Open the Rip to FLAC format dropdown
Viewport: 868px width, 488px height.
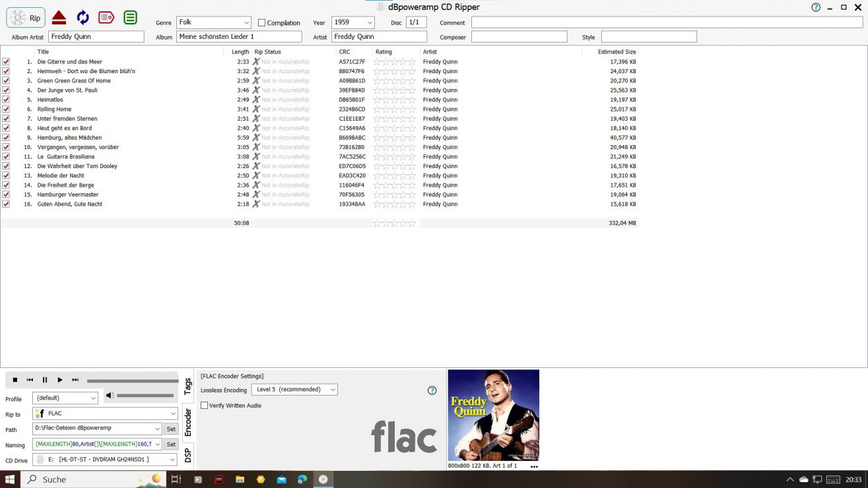173,413
